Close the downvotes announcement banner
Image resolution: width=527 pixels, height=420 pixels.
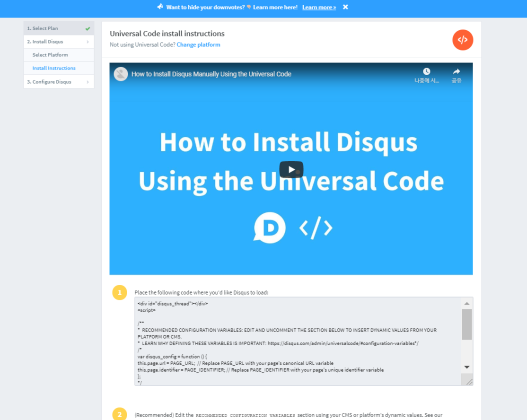pyautogui.click(x=345, y=7)
